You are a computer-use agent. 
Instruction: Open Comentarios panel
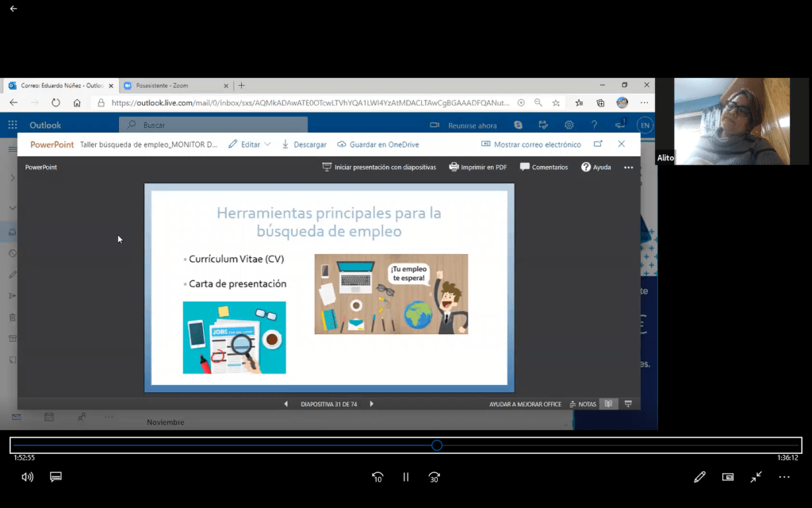coord(544,167)
